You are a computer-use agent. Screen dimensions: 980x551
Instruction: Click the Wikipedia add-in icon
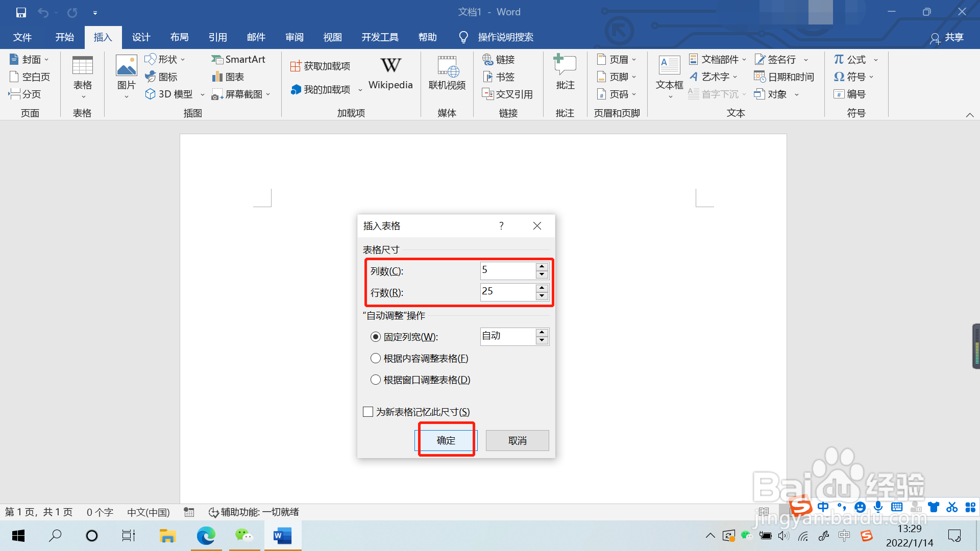point(390,66)
